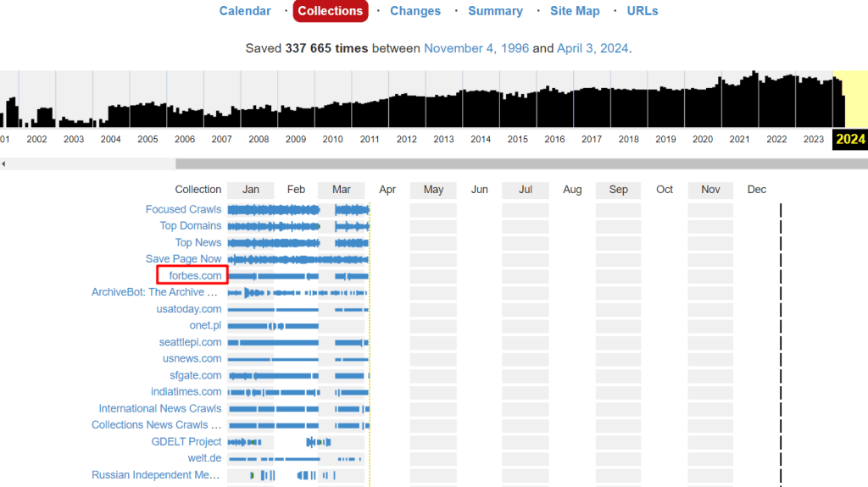This screenshot has width=868, height=487.
Task: Open the Save Page Now collection
Action: coord(183,259)
